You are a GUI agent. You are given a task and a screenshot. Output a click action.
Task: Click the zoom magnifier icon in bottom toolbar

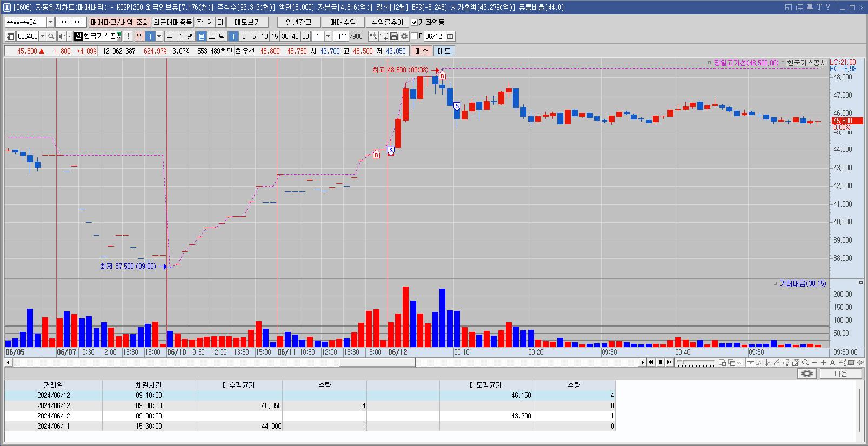click(x=805, y=362)
